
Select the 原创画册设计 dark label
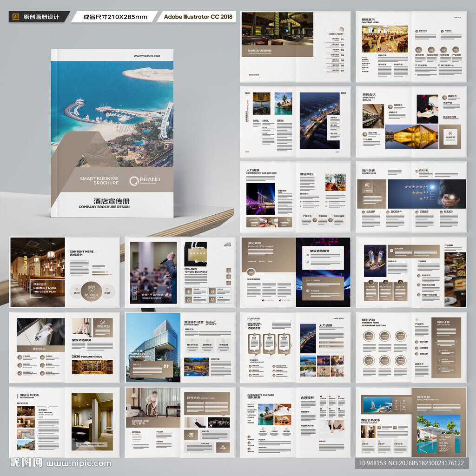coord(39,17)
